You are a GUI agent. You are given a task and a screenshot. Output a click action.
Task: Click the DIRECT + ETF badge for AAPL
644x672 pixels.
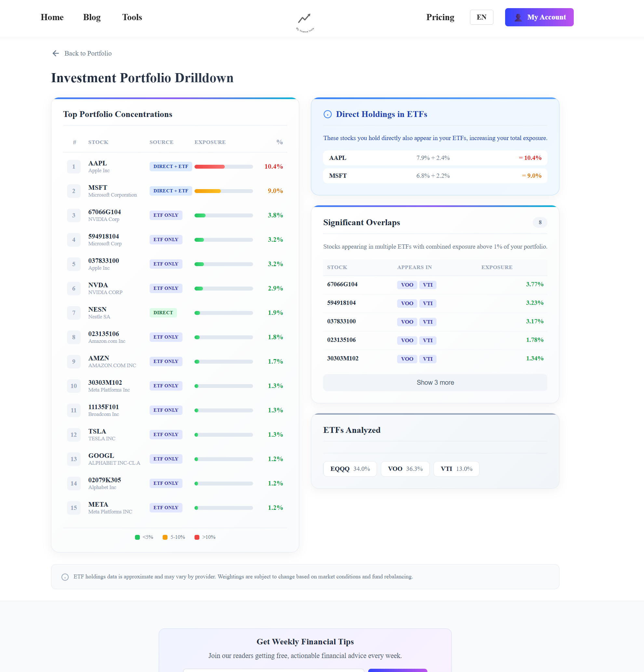tap(170, 167)
